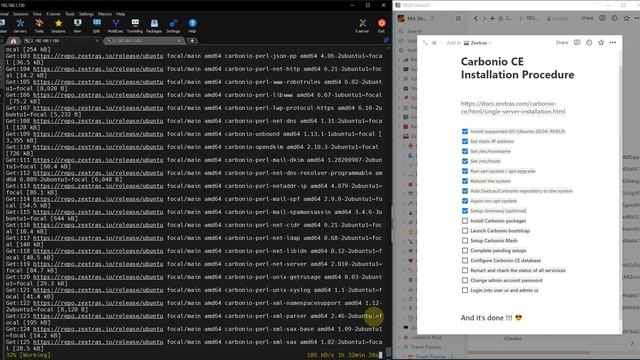Uncheck Set /etc/hosts item

click(x=464, y=161)
